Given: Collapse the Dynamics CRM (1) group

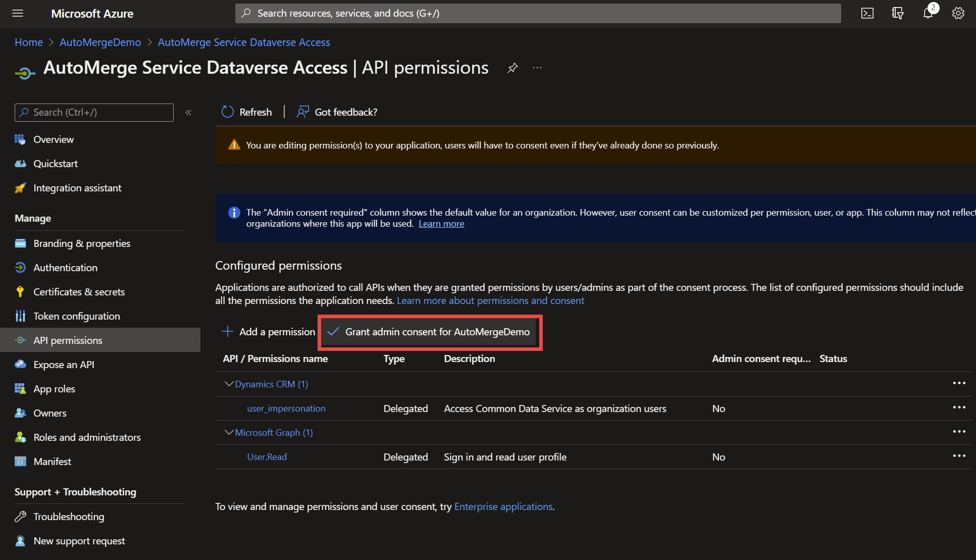Looking at the screenshot, I should coord(229,384).
